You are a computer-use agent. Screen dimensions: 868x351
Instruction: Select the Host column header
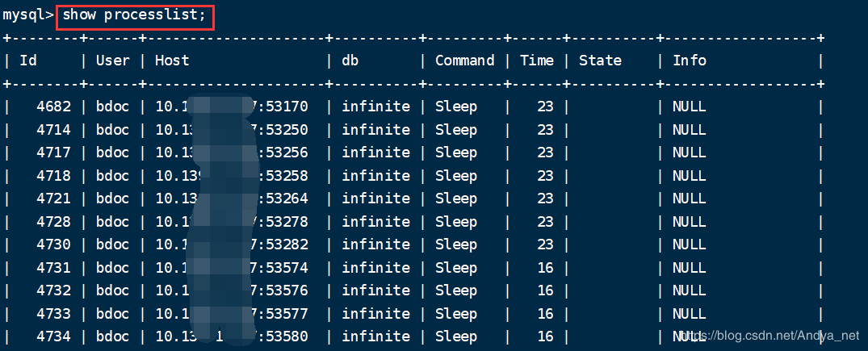[172, 61]
